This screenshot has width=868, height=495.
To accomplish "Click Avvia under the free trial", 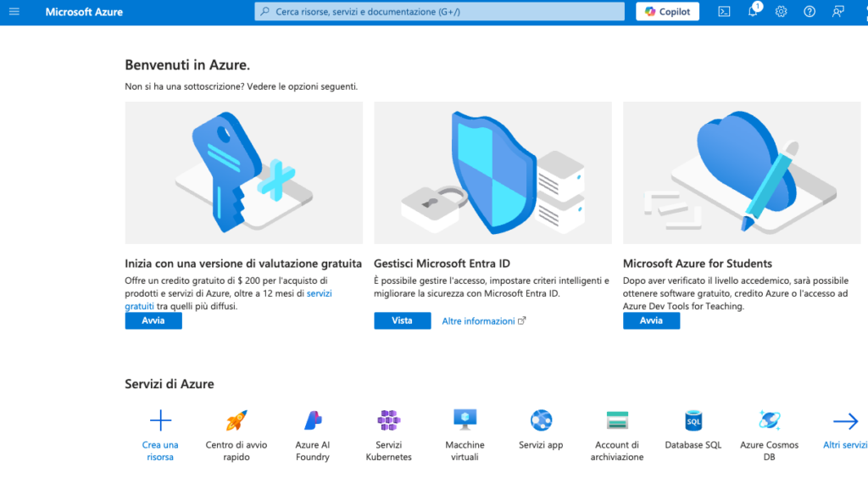I will click(153, 320).
